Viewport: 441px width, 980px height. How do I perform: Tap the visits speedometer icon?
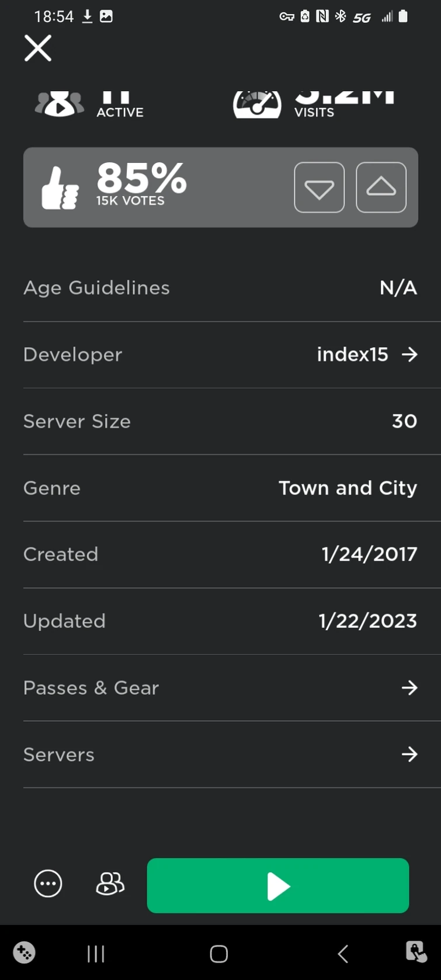pyautogui.click(x=257, y=105)
